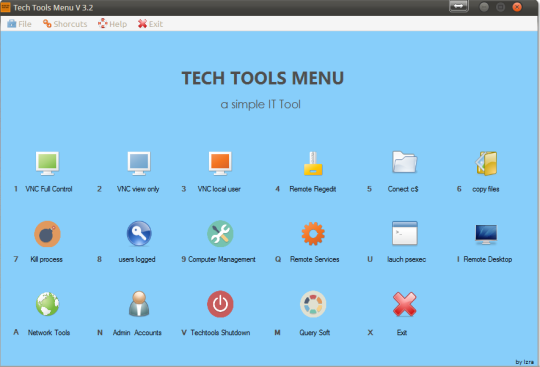Open the Shorcuts menu
Image resolution: width=540 pixels, height=367 pixels.
click(x=65, y=24)
